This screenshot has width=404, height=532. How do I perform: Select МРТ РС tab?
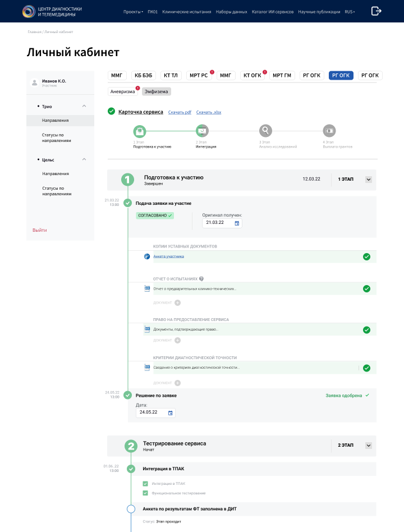point(199,75)
